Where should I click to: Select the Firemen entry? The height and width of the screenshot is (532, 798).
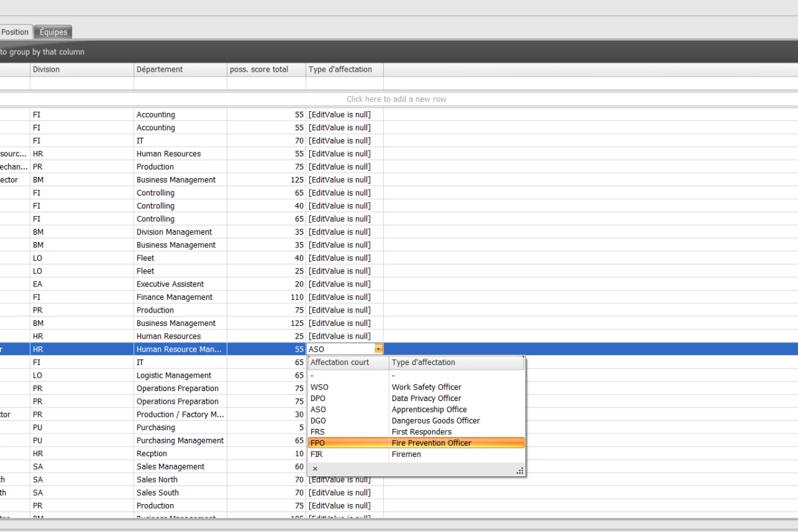pos(406,454)
